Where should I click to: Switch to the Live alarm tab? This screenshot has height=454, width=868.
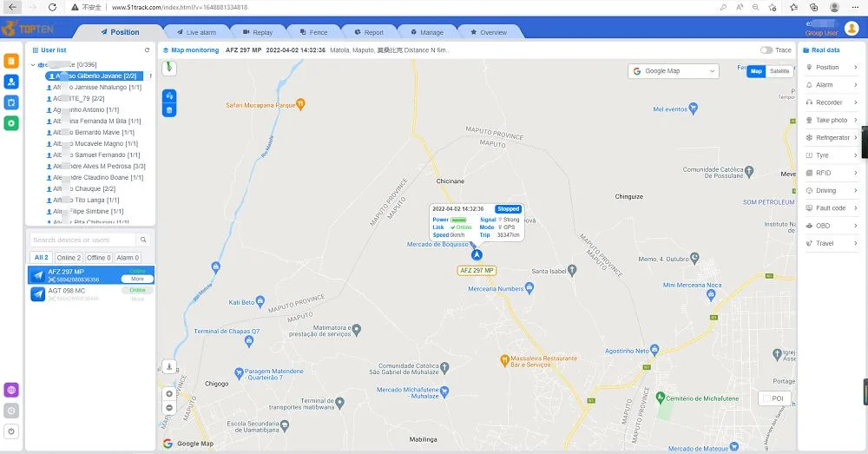coord(196,32)
